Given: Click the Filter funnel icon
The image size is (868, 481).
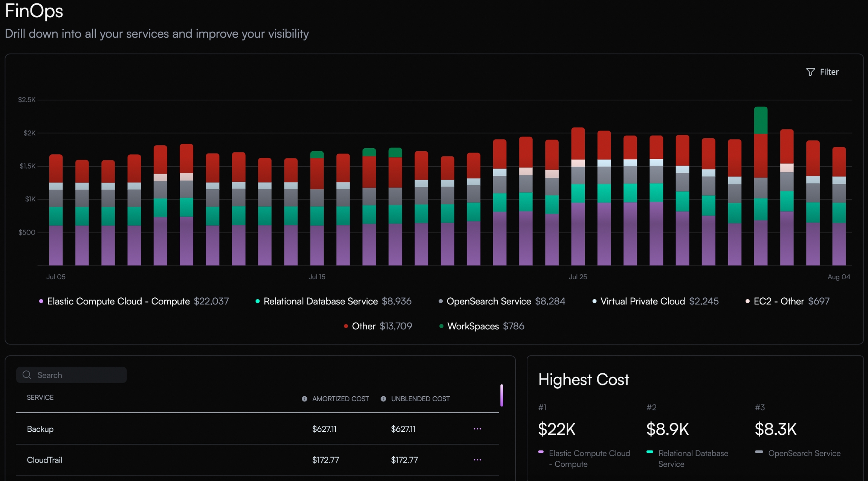Looking at the screenshot, I should [810, 72].
